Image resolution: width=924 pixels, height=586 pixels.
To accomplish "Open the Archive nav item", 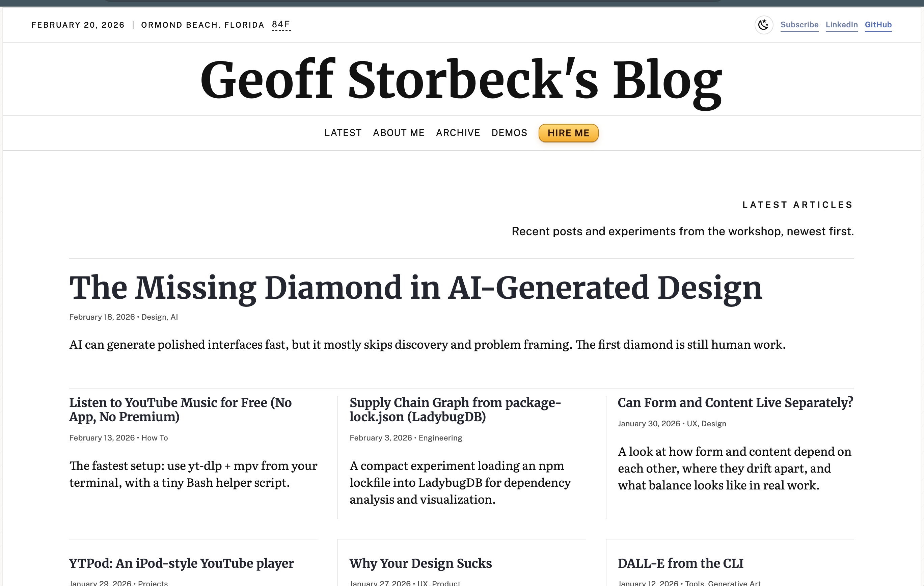I will pos(458,133).
